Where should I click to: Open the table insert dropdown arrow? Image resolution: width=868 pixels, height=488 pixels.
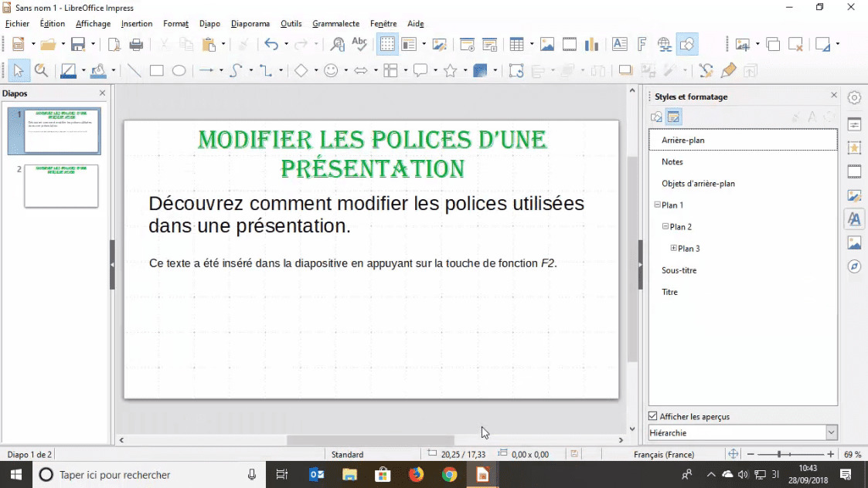point(532,44)
